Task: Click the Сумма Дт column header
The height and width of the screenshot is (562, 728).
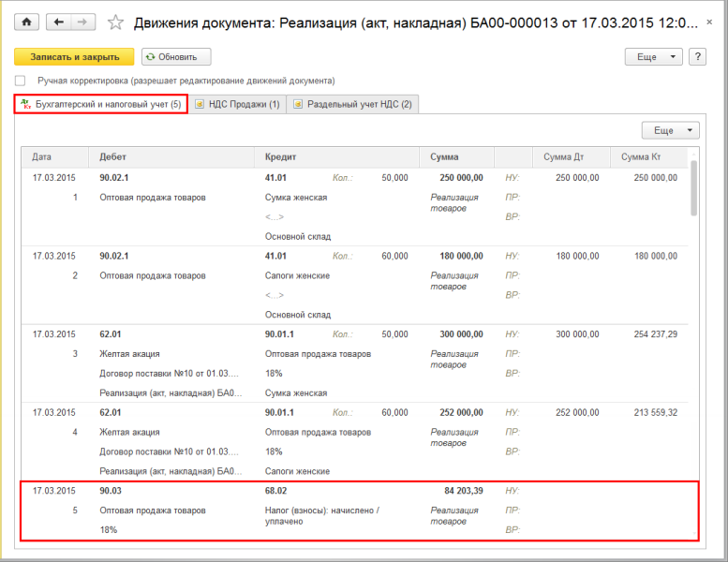Action: (571, 156)
